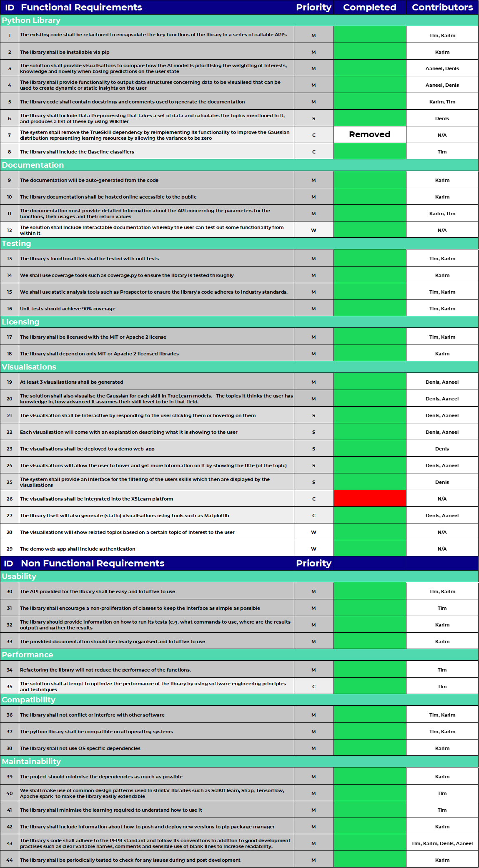The width and height of the screenshot is (479, 868).
Task: Select the 'Testing' section header row
Action: 239,244
